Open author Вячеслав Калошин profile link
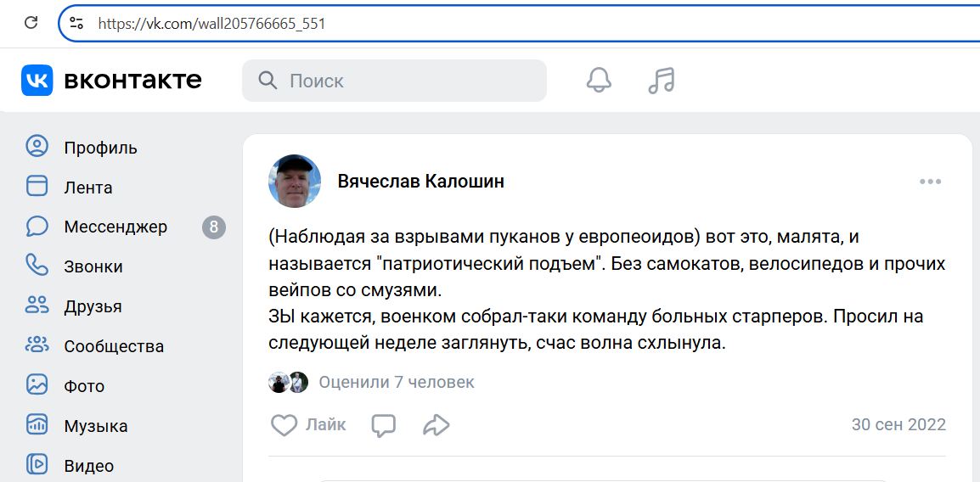980x482 pixels. click(x=420, y=182)
